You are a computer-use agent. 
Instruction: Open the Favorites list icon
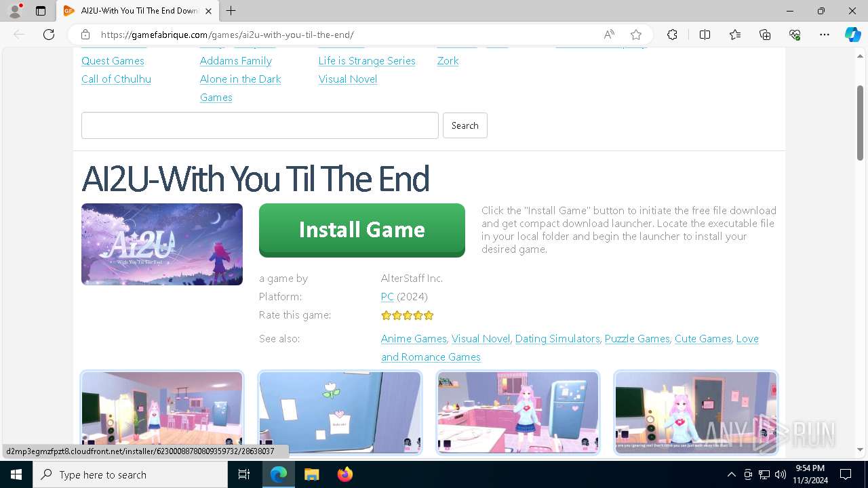pos(735,35)
